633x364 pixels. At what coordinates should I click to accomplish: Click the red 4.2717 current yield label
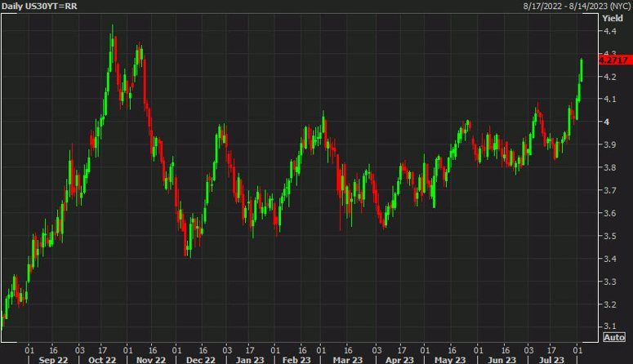[x=613, y=60]
